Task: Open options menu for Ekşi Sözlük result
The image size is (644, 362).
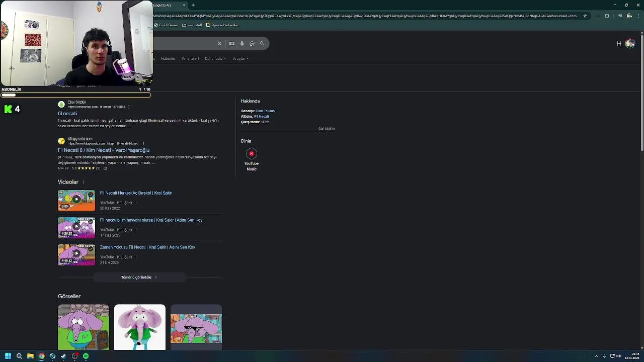Action: [x=129, y=107]
